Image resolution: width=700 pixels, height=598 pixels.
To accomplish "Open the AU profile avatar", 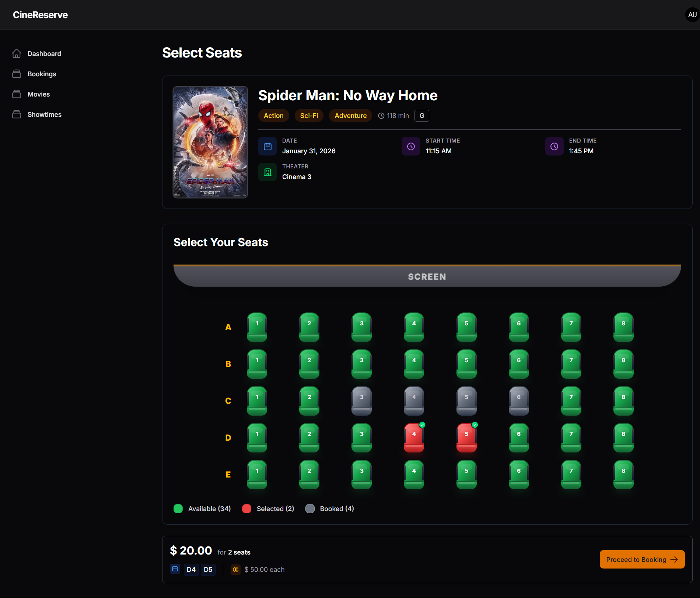I will coord(692,15).
